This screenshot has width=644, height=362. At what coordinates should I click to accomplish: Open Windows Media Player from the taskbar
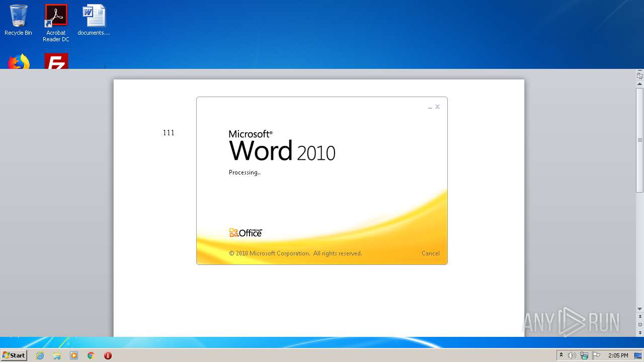coord(74,355)
